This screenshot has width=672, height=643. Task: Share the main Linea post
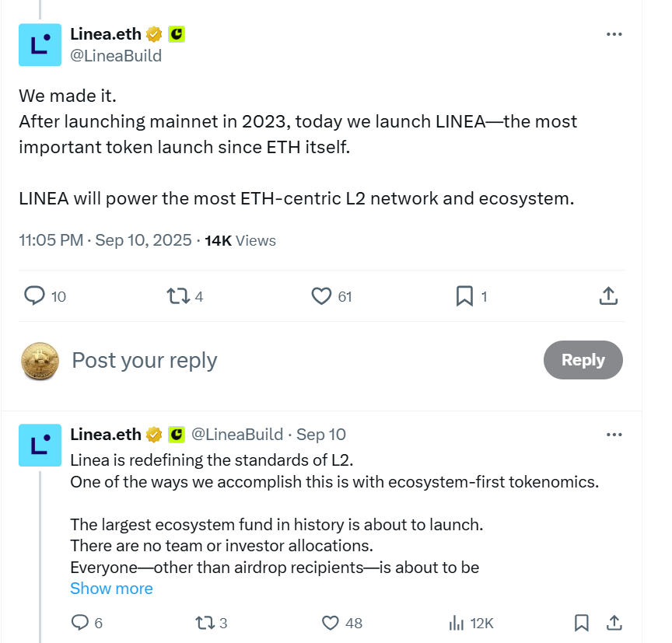(x=608, y=295)
